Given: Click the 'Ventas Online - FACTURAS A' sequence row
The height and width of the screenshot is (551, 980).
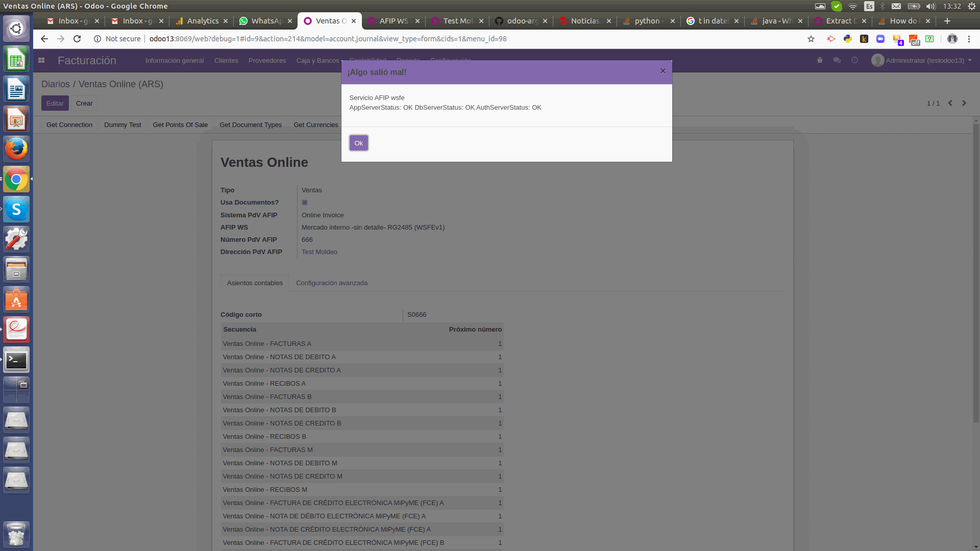Looking at the screenshot, I should tap(362, 343).
